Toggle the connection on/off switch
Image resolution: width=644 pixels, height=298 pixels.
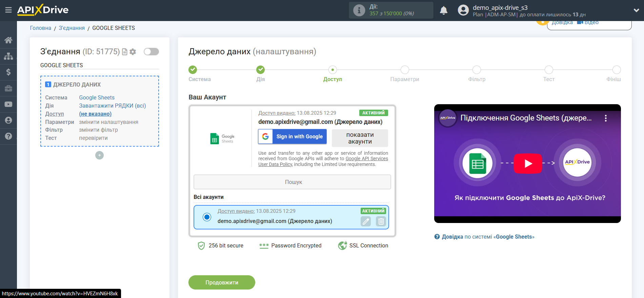coord(151,52)
